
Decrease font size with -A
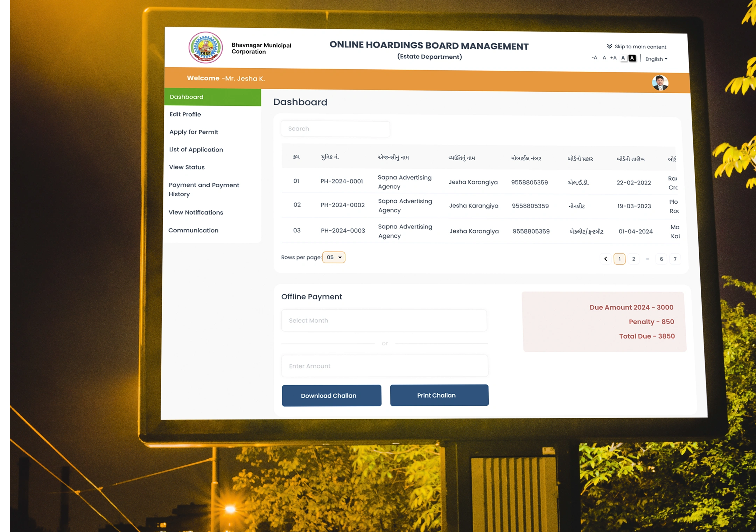coord(594,57)
